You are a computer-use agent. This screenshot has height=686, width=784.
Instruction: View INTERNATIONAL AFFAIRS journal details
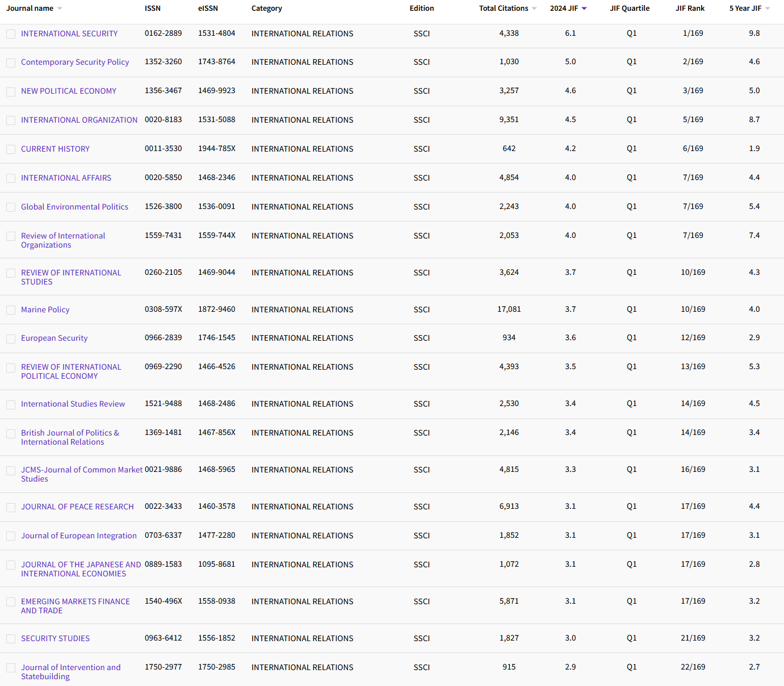tap(66, 178)
